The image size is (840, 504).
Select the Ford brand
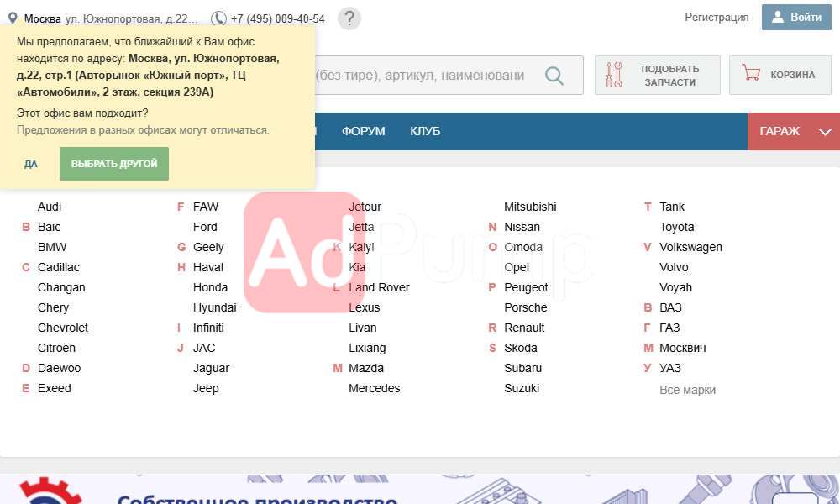pos(205,227)
